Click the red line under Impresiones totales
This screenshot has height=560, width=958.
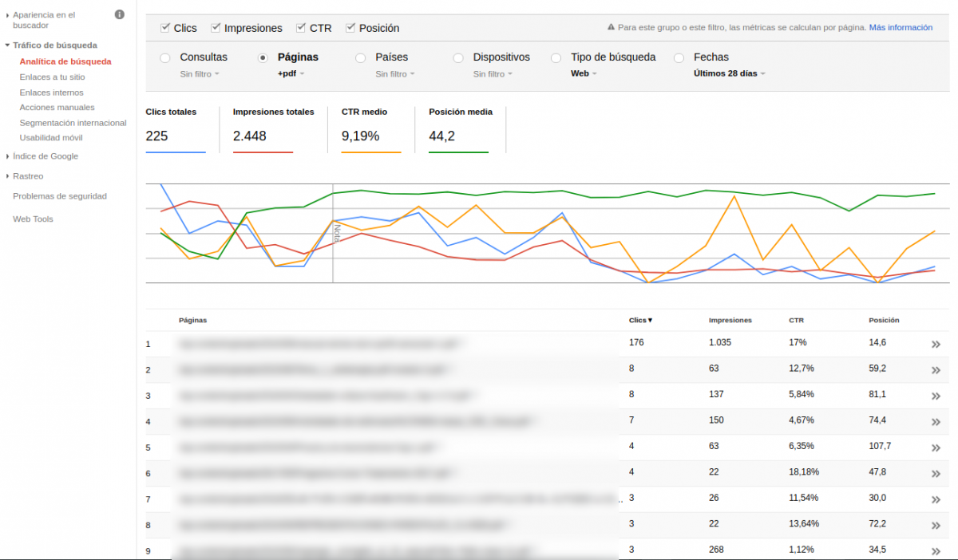click(263, 152)
